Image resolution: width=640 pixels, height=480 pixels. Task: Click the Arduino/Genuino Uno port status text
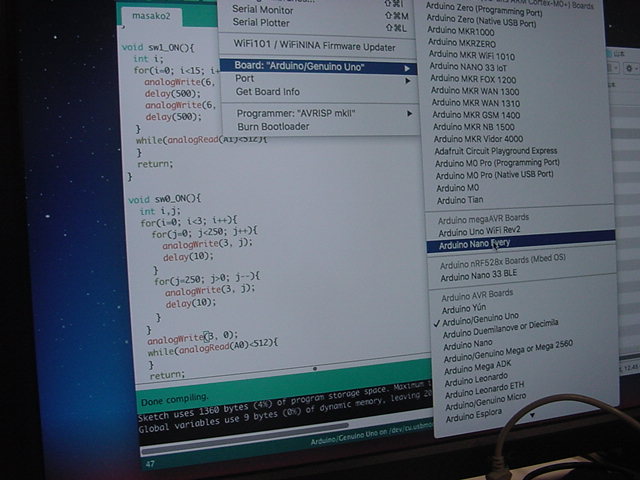point(371,435)
